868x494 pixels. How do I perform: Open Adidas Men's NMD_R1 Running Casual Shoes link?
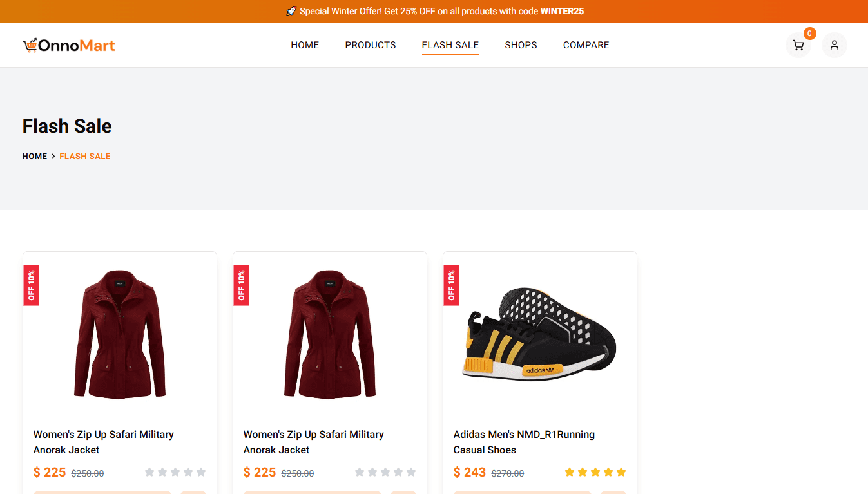pyautogui.click(x=524, y=442)
